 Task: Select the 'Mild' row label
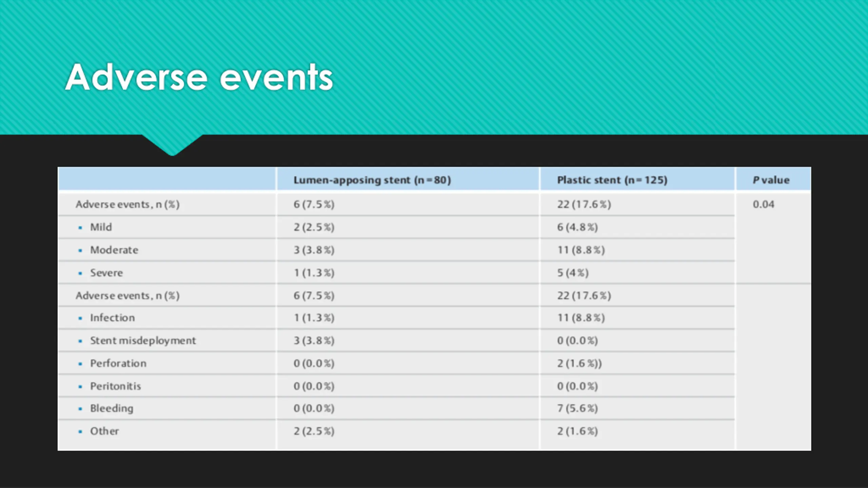click(x=101, y=227)
